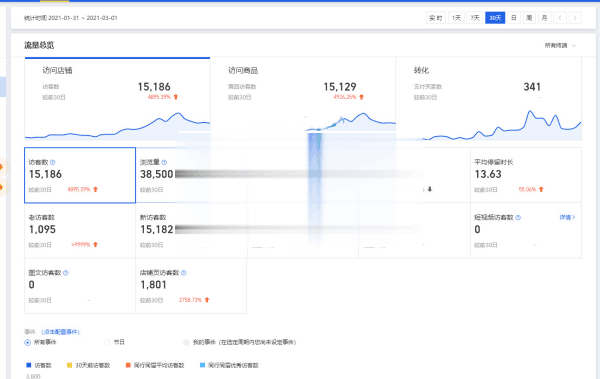Viewport: 600px width, 379px height.
Task: Click help icon next to 访客数
Action: pyautogui.click(x=53, y=162)
